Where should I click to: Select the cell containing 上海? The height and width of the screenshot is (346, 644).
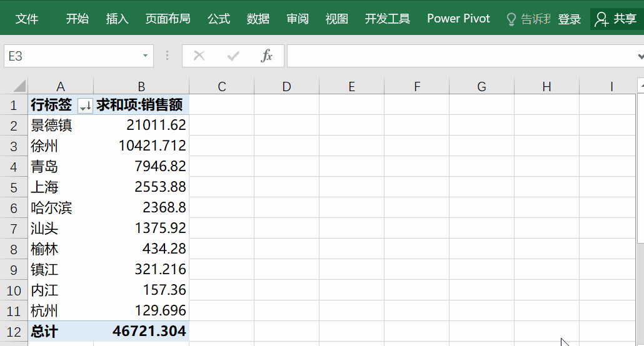point(61,187)
